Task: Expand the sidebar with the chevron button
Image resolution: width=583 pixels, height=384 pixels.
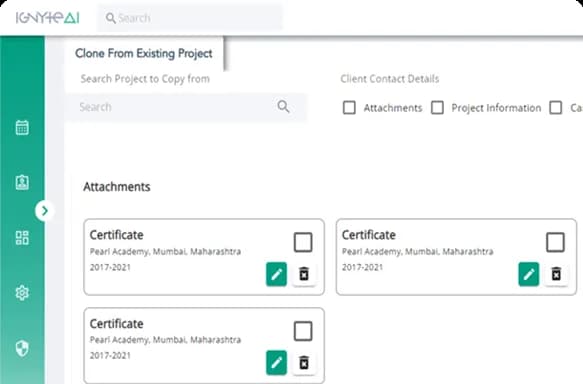Action: [x=45, y=211]
